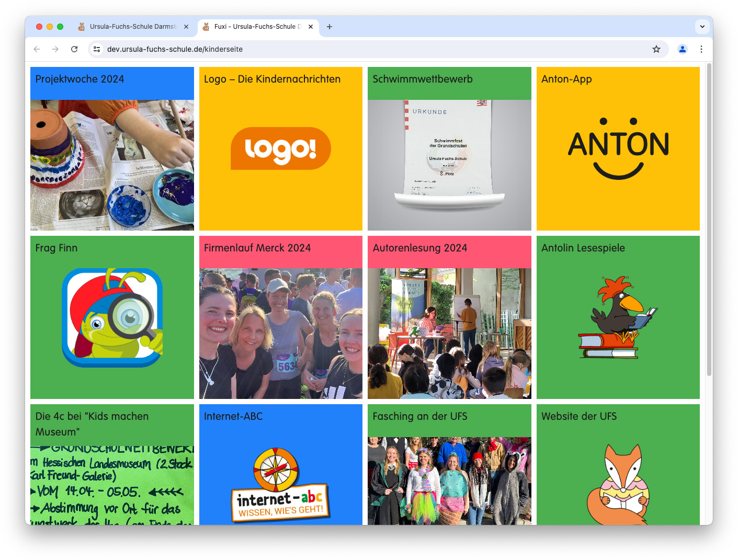The width and height of the screenshot is (738, 560).
Task: Open the Firmenlauf Merck 2024 heading
Action: pos(257,248)
